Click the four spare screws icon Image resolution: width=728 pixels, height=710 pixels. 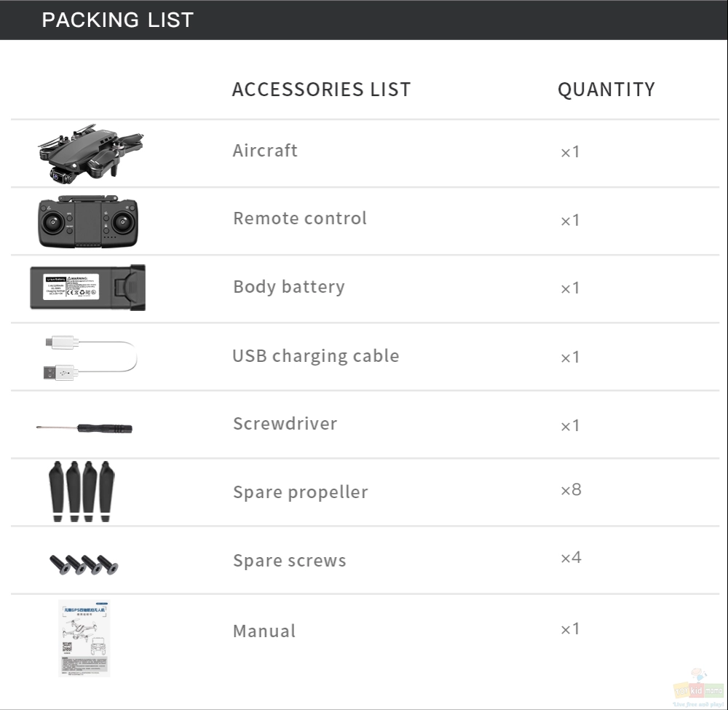pos(84,564)
